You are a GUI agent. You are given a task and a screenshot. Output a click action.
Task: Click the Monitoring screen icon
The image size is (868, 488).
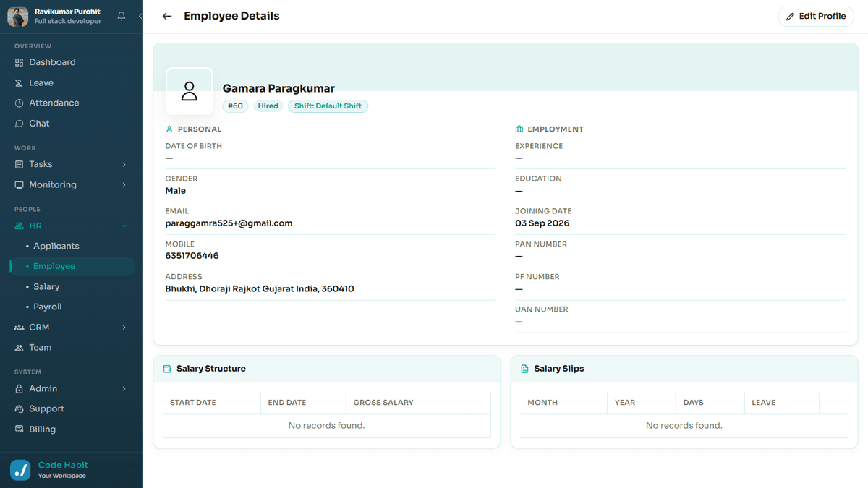pyautogui.click(x=20, y=184)
